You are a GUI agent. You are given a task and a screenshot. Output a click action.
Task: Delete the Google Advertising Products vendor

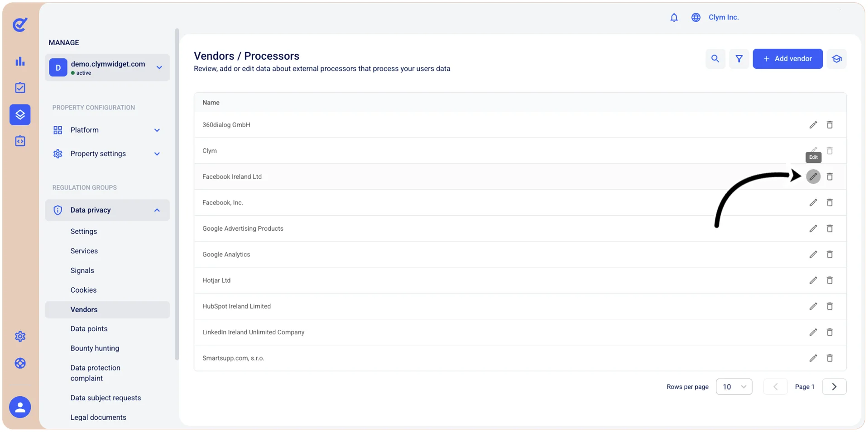[x=830, y=228]
